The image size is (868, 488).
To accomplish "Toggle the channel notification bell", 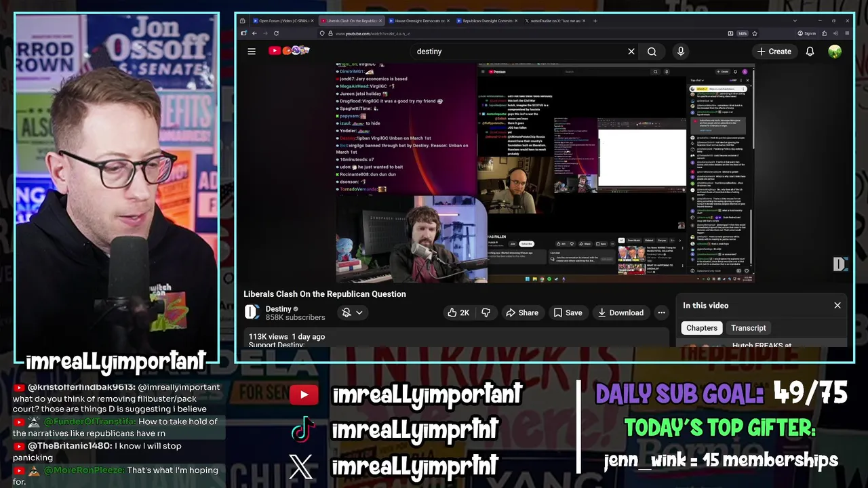I will (347, 312).
